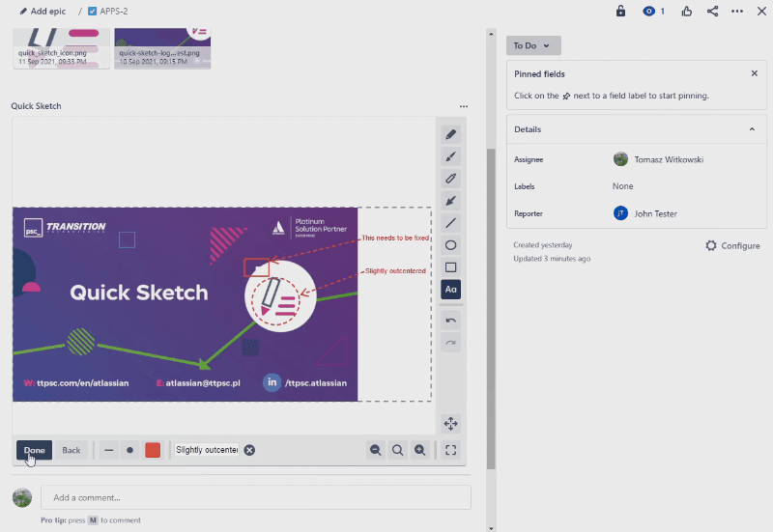Click the Back button

[71, 450]
